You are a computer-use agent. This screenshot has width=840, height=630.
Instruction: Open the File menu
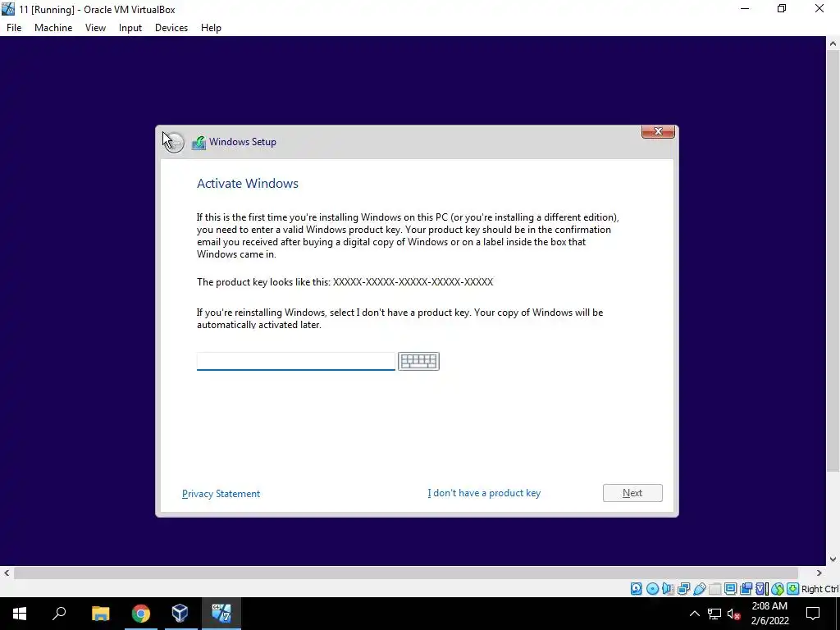pos(14,28)
